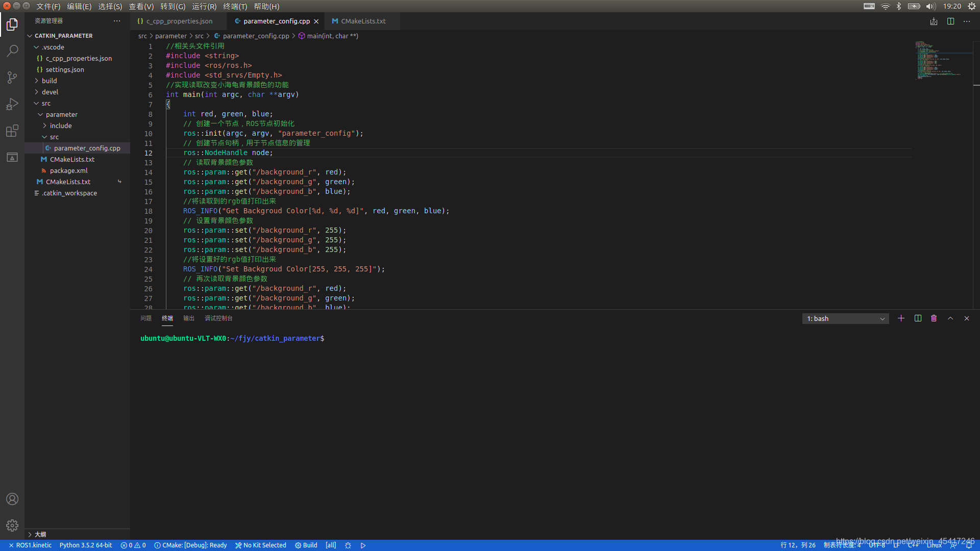Collapse the parameter package folder
980x551 pixels.
[x=78, y=114]
